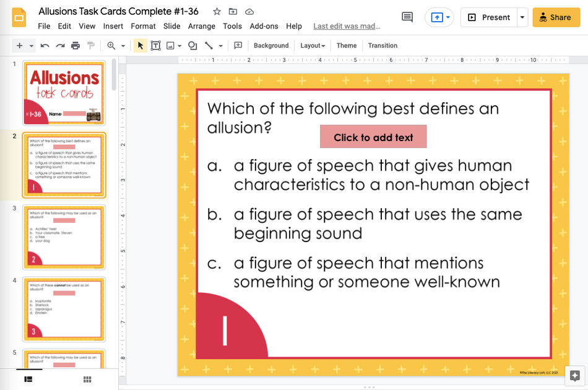The height and width of the screenshot is (390, 588).
Task: Switch to the select cursor tool
Action: coord(140,45)
